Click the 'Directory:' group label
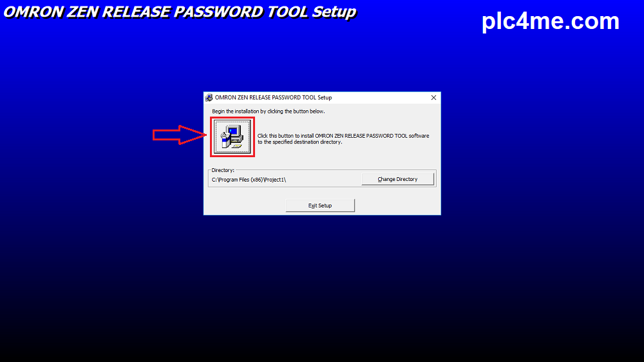Image resolution: width=644 pixels, height=362 pixels. pyautogui.click(x=223, y=170)
